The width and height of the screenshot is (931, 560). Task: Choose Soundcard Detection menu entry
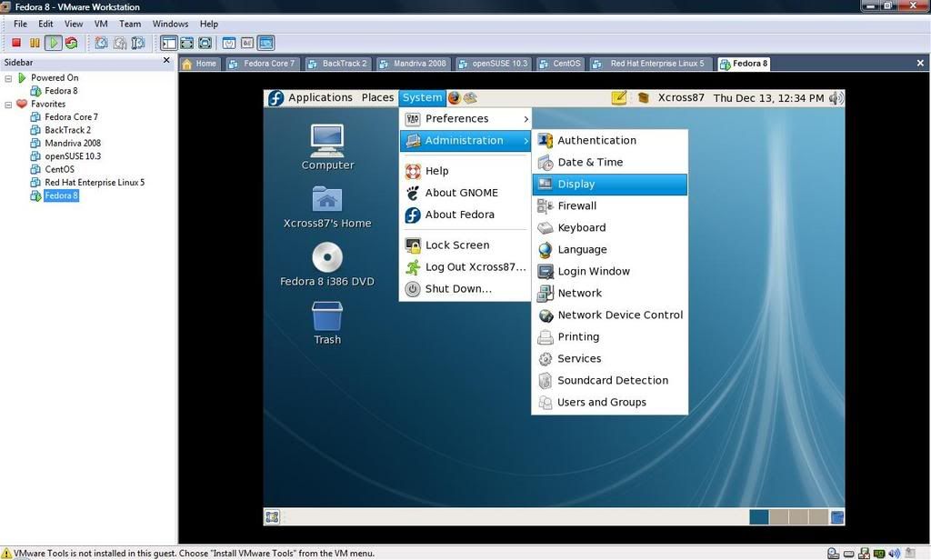[x=610, y=380]
